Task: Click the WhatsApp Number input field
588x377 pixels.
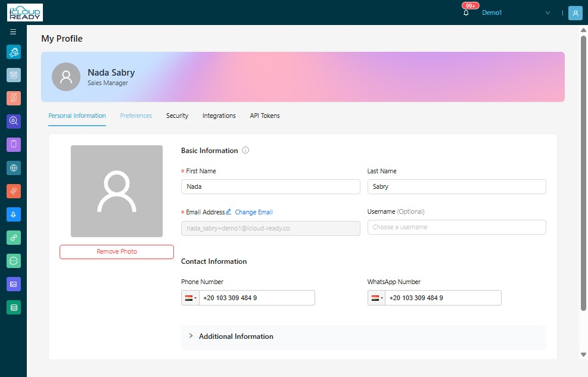Action: point(443,298)
